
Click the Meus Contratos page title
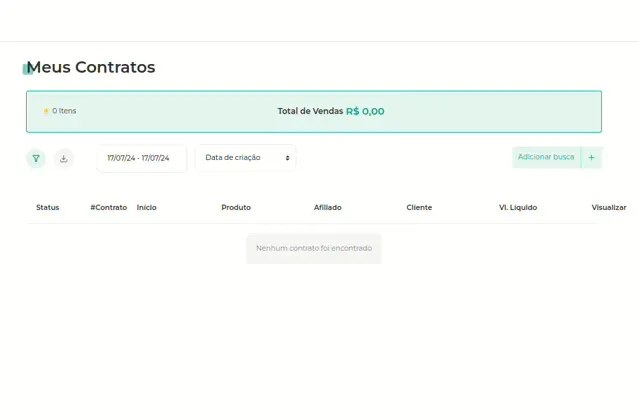tap(91, 67)
